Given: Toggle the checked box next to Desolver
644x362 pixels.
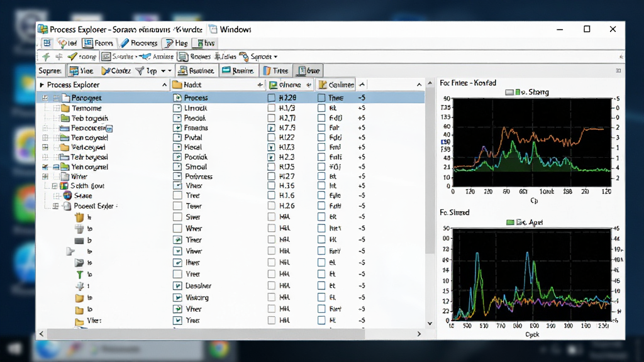Looking at the screenshot, I should point(177,286).
